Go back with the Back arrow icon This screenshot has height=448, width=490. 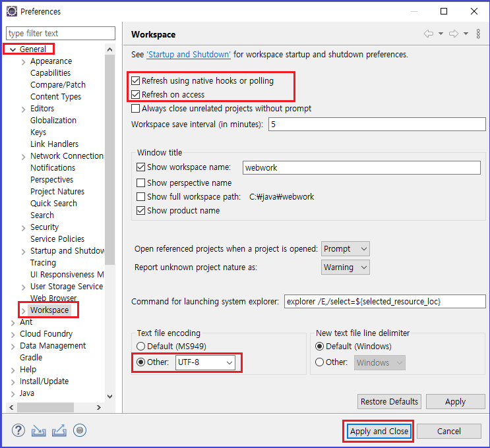point(429,34)
